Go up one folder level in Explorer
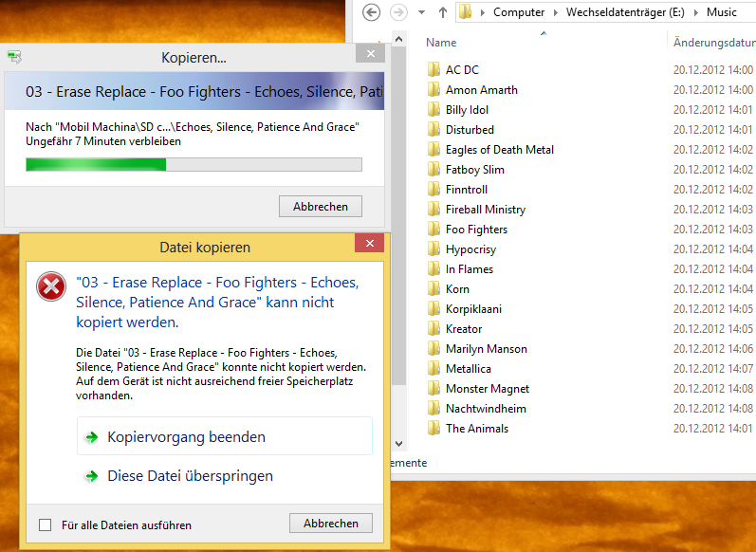This screenshot has width=756, height=552. click(x=443, y=12)
